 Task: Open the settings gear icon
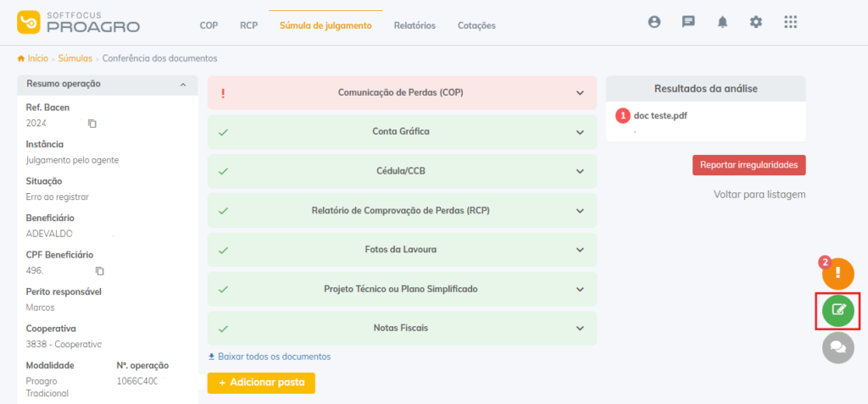click(x=756, y=23)
